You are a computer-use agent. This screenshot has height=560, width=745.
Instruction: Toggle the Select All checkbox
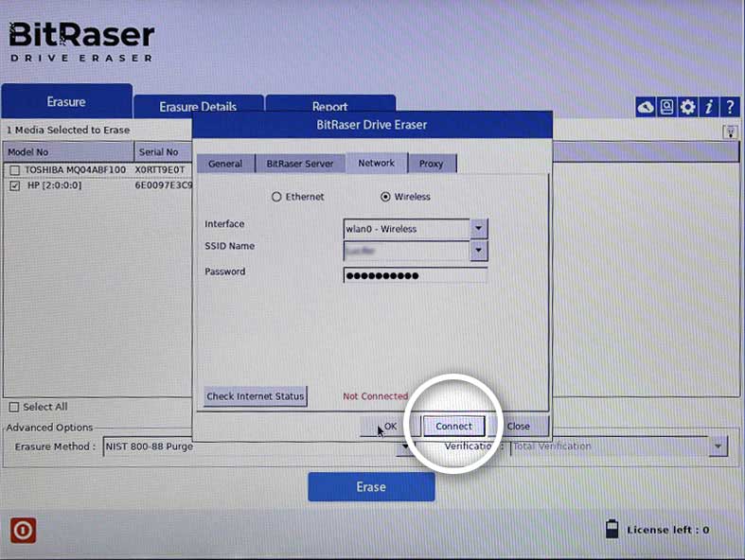pyautogui.click(x=14, y=407)
